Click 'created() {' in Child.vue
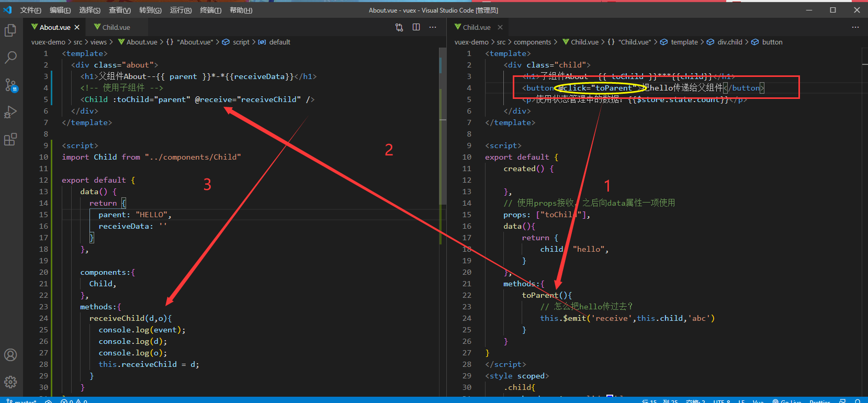The image size is (868, 403). (x=528, y=169)
